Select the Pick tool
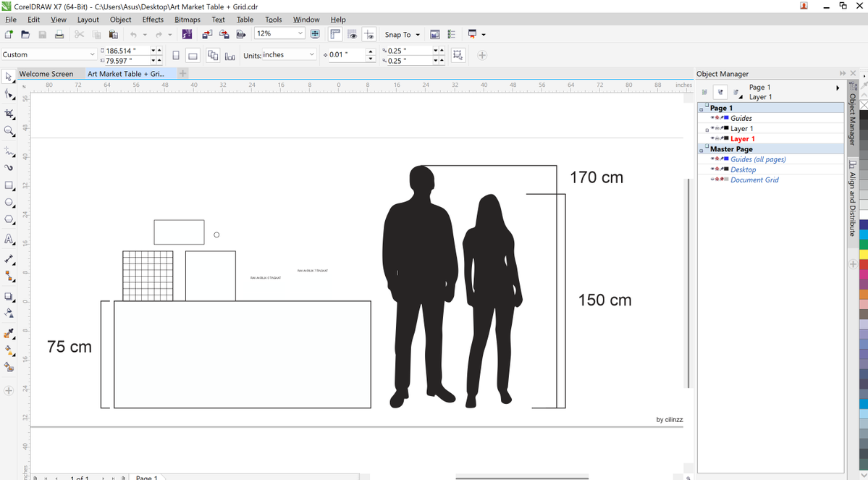868x480 pixels. click(x=8, y=77)
